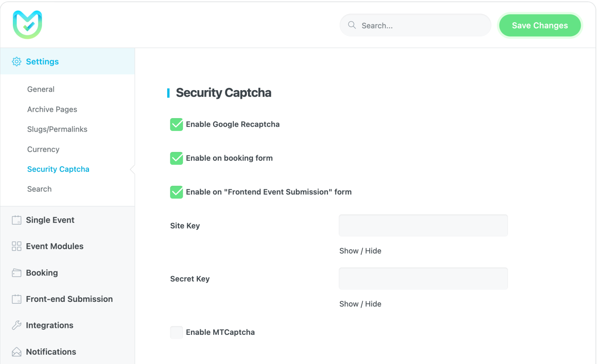Image resolution: width=597 pixels, height=364 pixels.
Task: Go to Slugs/Permalinks settings
Action: [57, 129]
